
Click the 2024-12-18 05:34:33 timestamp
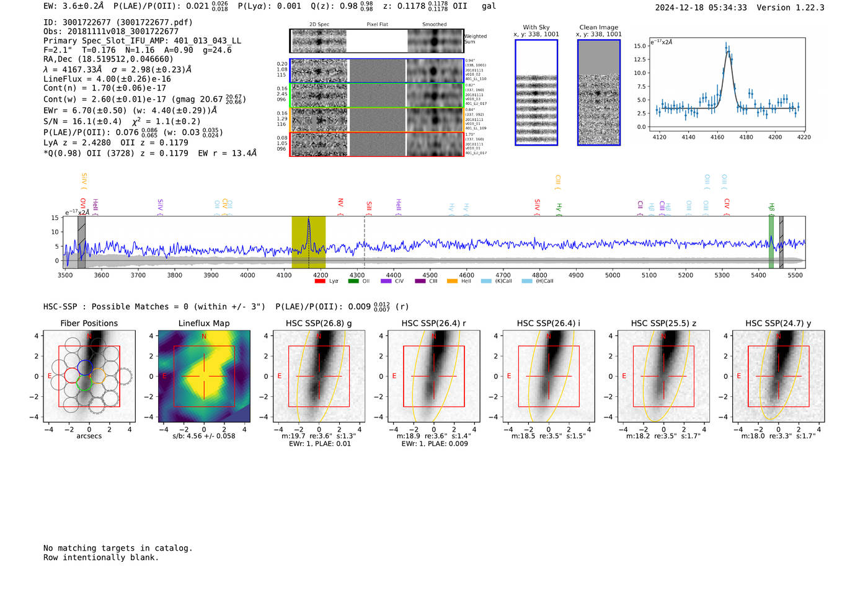[x=701, y=7]
